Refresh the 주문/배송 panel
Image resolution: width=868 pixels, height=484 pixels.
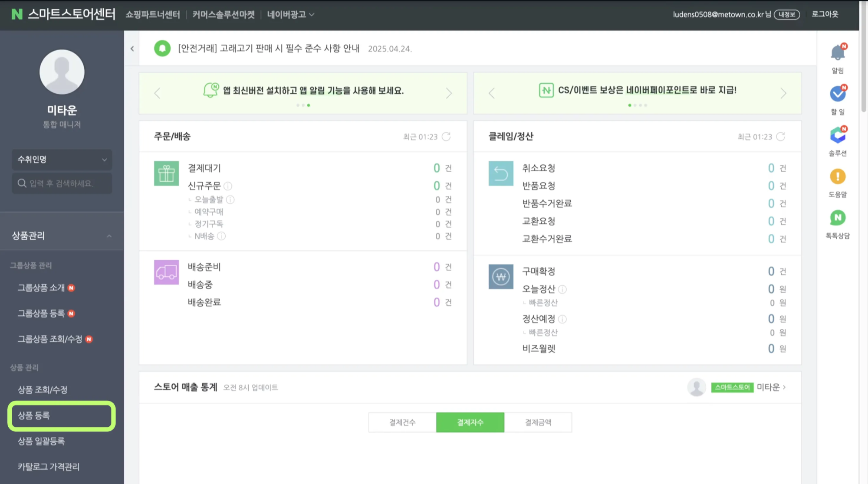[447, 136]
